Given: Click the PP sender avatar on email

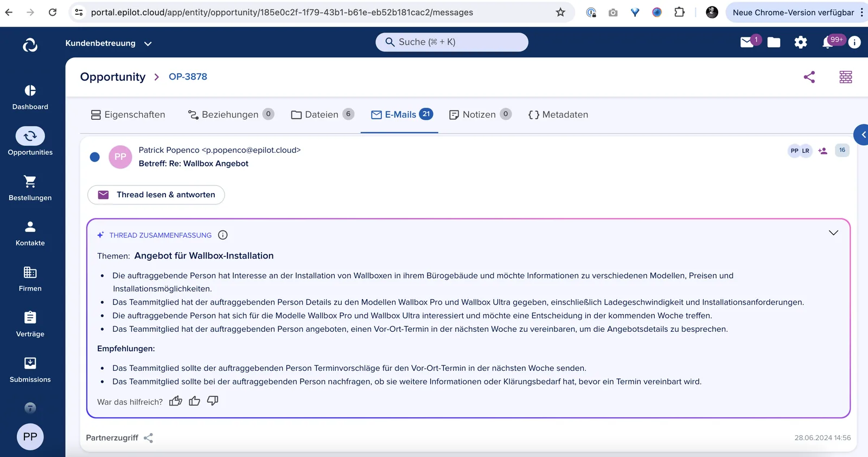Looking at the screenshot, I should 120,157.
